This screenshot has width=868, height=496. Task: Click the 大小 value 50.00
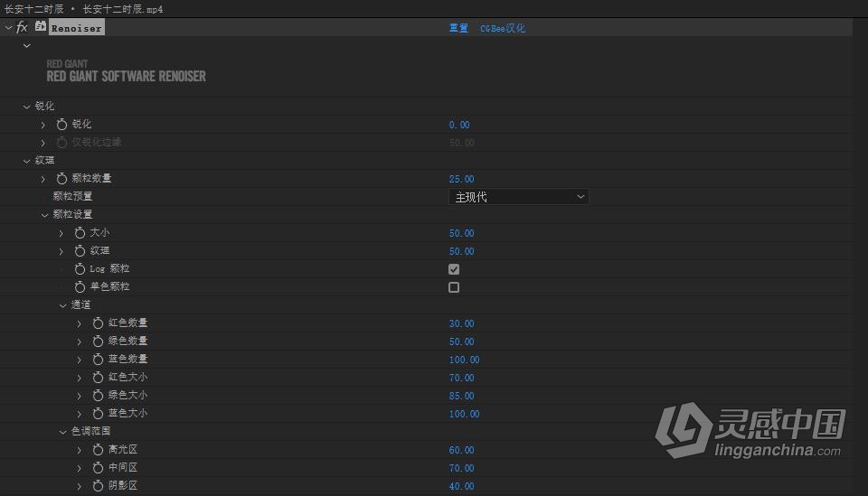pyautogui.click(x=461, y=233)
